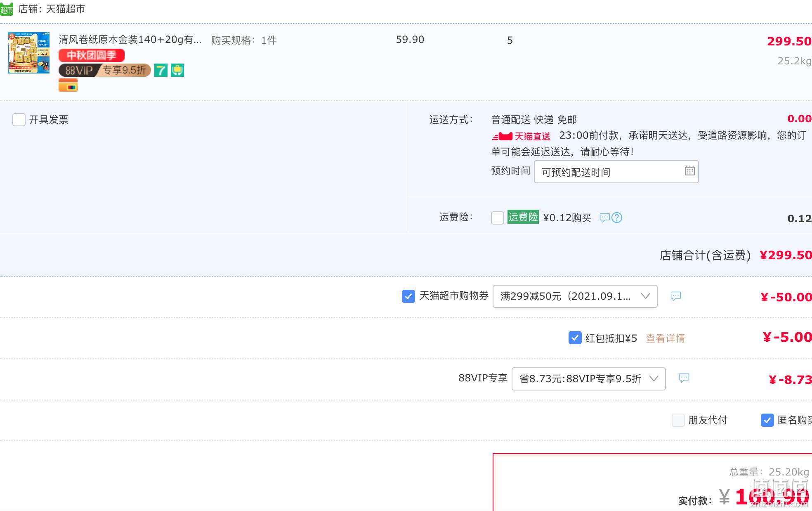The image size is (812, 511).
Task: Open the 省8.73元 88VIP discount dropdown
Action: click(588, 379)
